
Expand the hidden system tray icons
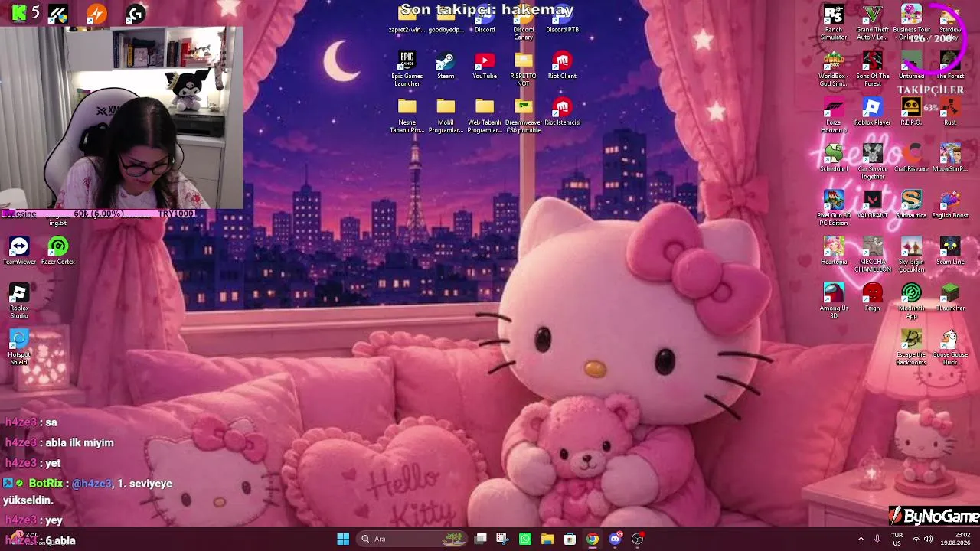[x=861, y=539]
